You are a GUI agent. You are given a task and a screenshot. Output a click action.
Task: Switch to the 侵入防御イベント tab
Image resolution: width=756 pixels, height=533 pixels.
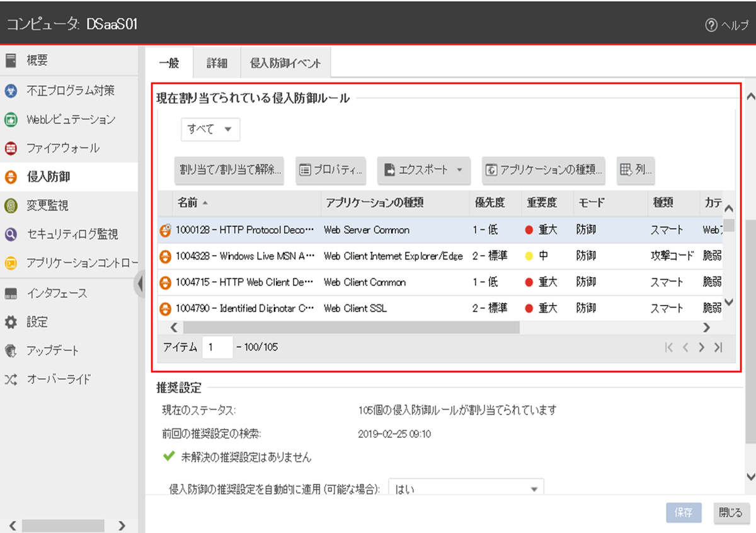click(285, 63)
